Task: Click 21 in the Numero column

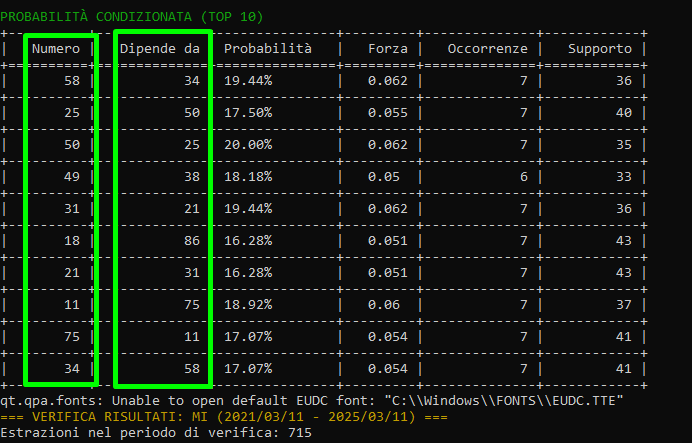Action: click(x=72, y=273)
